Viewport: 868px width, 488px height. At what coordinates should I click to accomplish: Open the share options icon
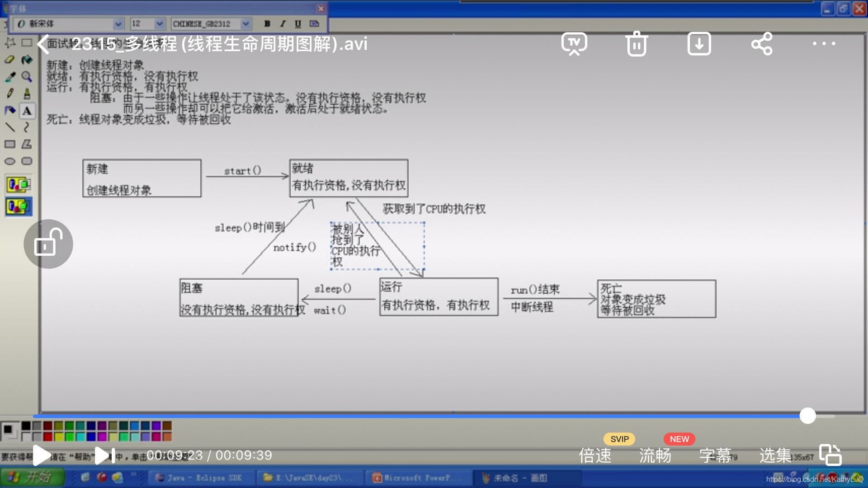(762, 44)
